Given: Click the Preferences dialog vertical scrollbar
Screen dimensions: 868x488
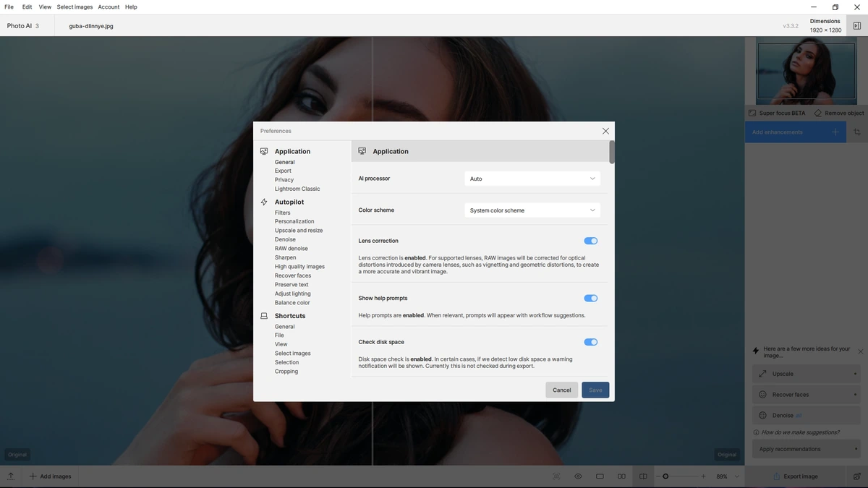Looking at the screenshot, I should click(x=612, y=153).
